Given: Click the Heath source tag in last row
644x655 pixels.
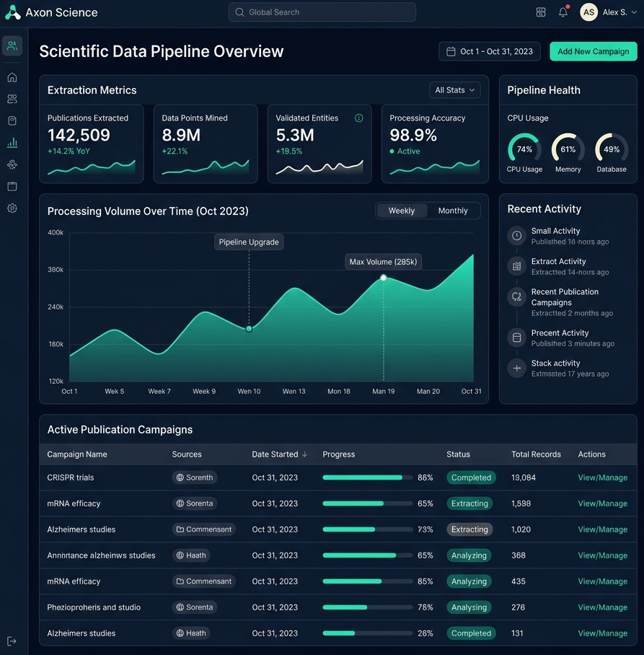Looking at the screenshot, I should point(191,633).
